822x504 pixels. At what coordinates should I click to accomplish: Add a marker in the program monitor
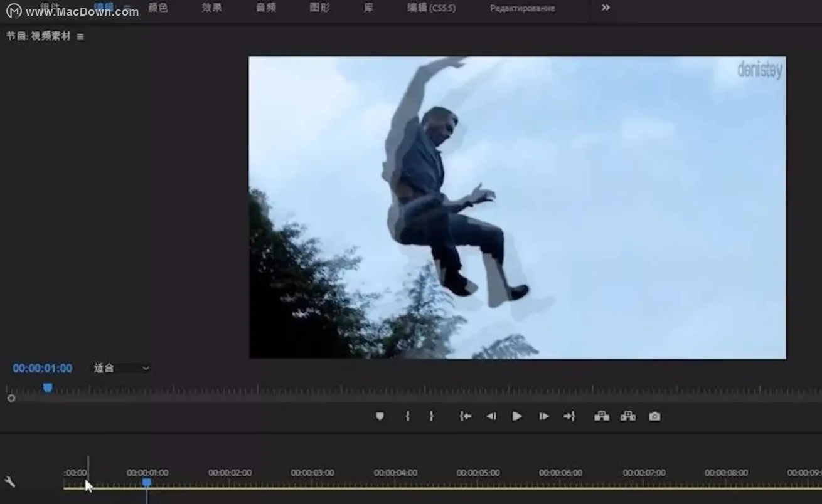(380, 416)
